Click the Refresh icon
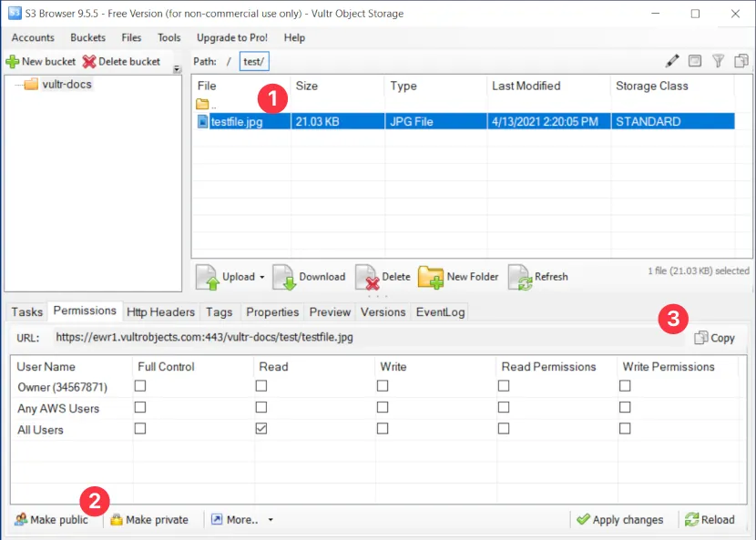The image size is (756, 540). (x=520, y=277)
